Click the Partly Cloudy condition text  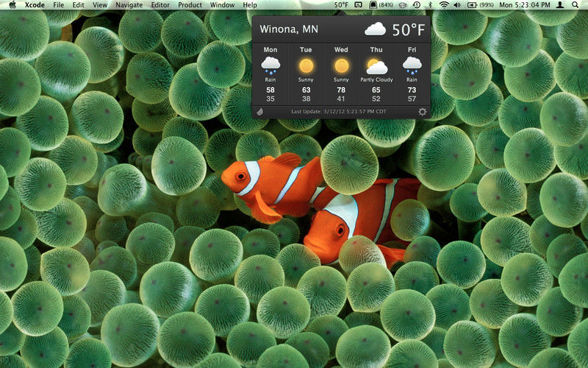tap(376, 79)
